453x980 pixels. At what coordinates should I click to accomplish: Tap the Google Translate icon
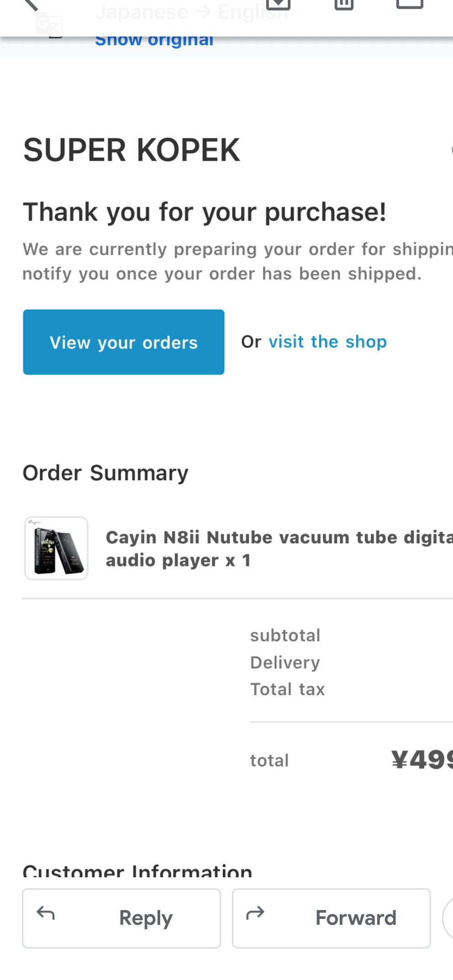click(x=49, y=25)
